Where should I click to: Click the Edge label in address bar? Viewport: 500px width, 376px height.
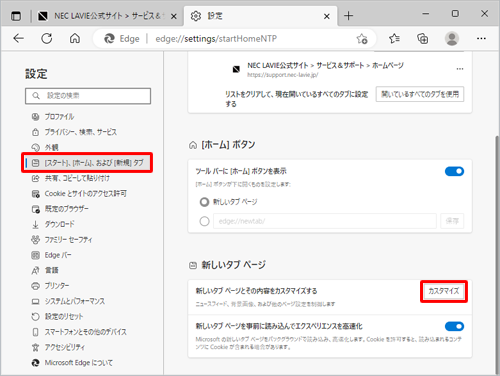[x=129, y=39]
